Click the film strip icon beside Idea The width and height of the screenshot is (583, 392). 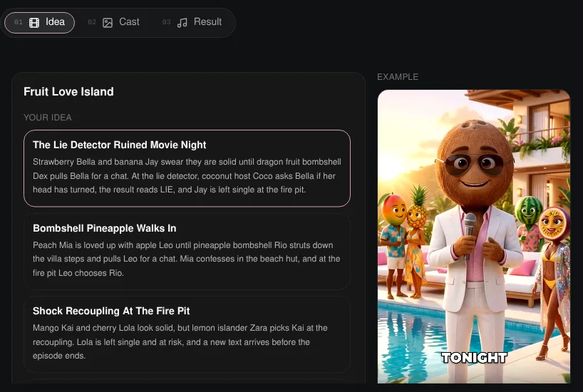coord(34,23)
